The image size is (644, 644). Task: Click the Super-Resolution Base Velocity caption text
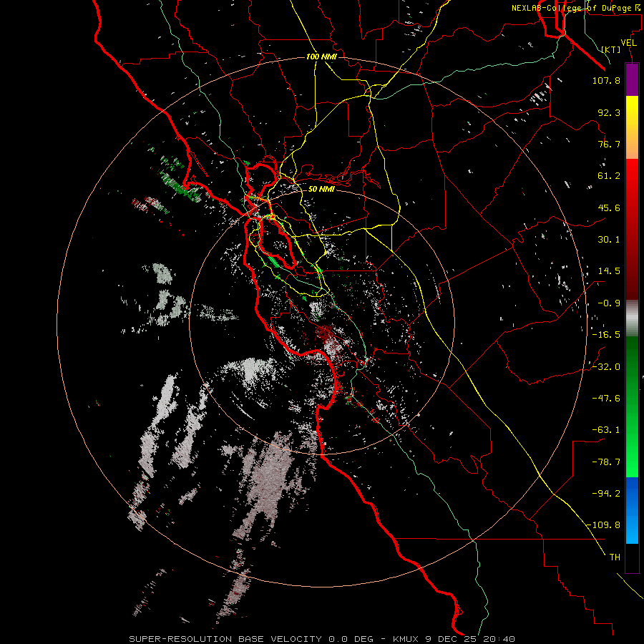click(x=321, y=639)
